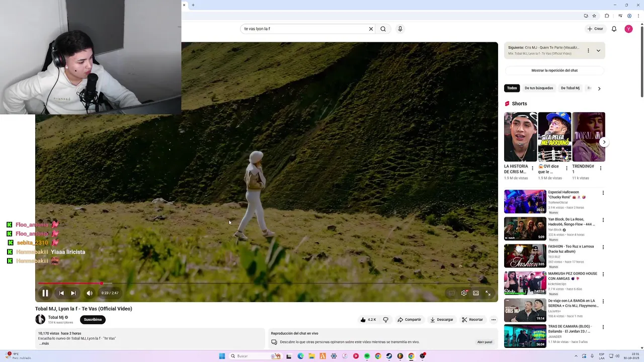
Task: Open options for 'LA HISTORIA DE CRIS M' short
Action: (532, 168)
